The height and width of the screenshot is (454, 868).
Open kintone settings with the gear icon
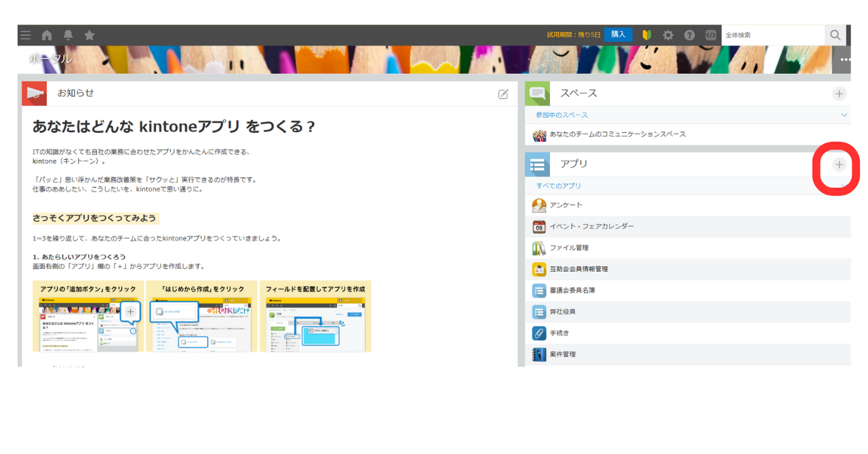[x=668, y=35]
